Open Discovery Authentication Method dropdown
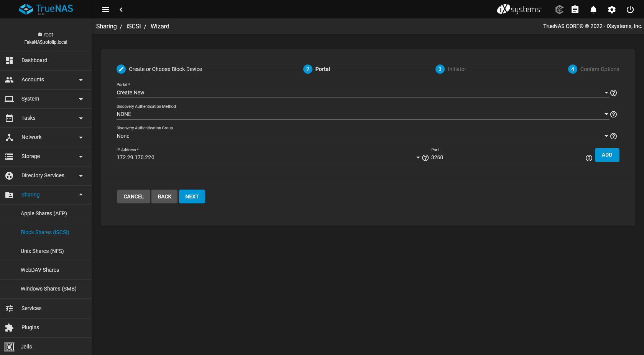This screenshot has width=644, height=355. click(x=606, y=114)
